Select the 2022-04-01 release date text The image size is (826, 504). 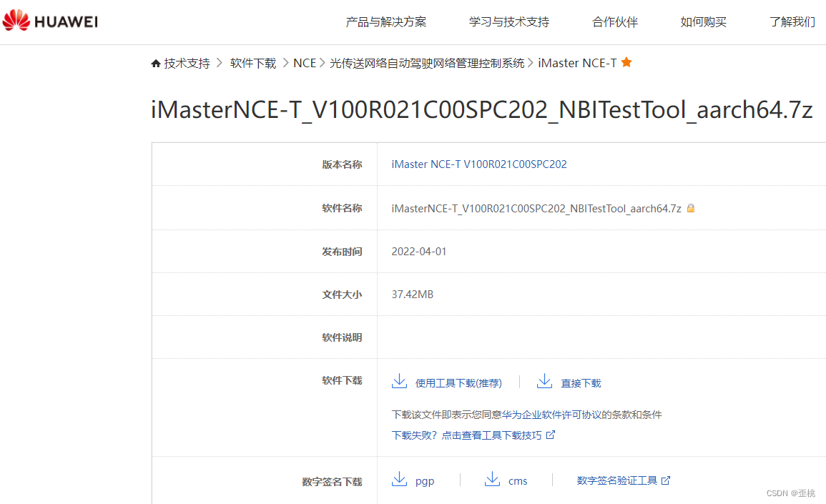point(419,252)
